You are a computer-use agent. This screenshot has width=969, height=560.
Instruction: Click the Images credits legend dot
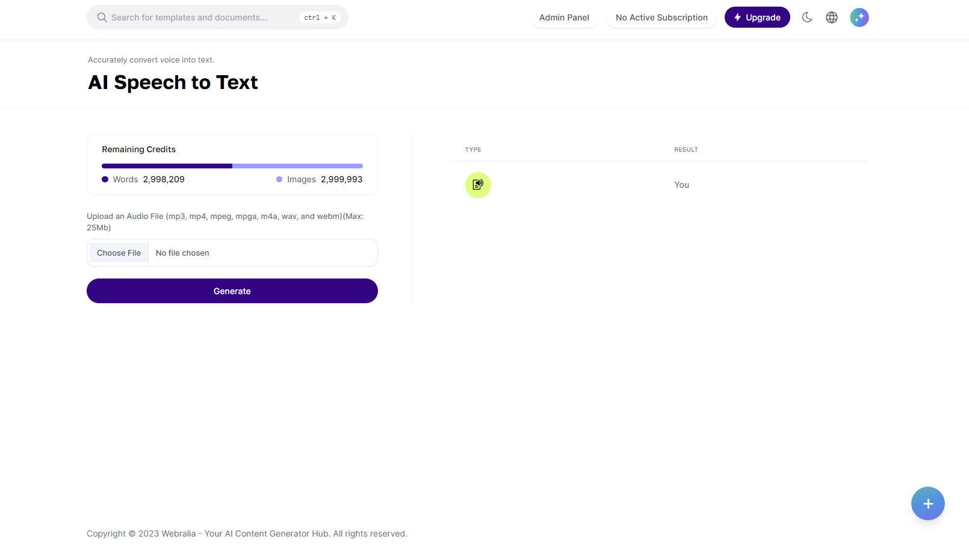coord(279,179)
